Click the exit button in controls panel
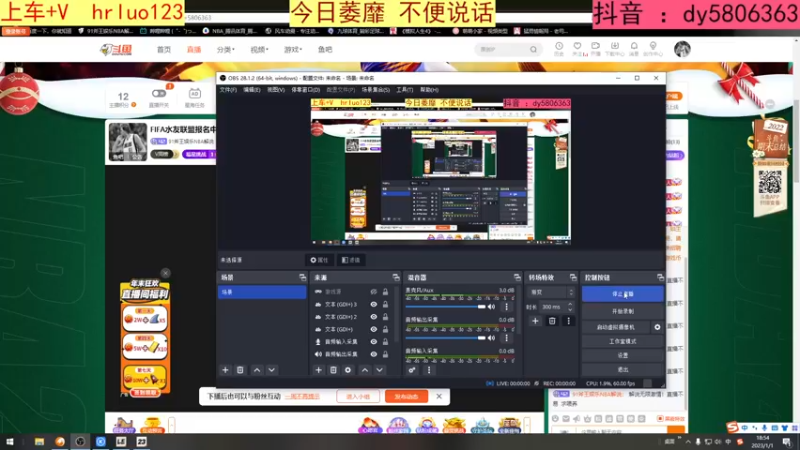800x450 pixels. click(622, 369)
